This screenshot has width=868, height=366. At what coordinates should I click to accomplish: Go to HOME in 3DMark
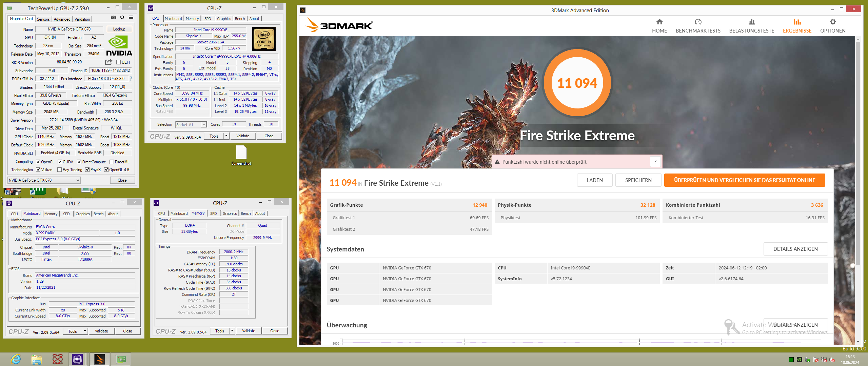pyautogui.click(x=659, y=26)
